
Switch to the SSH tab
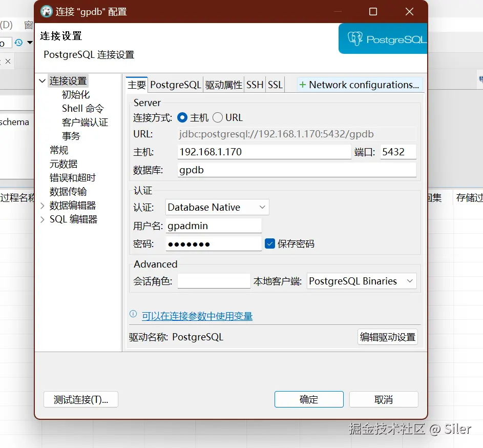point(255,85)
